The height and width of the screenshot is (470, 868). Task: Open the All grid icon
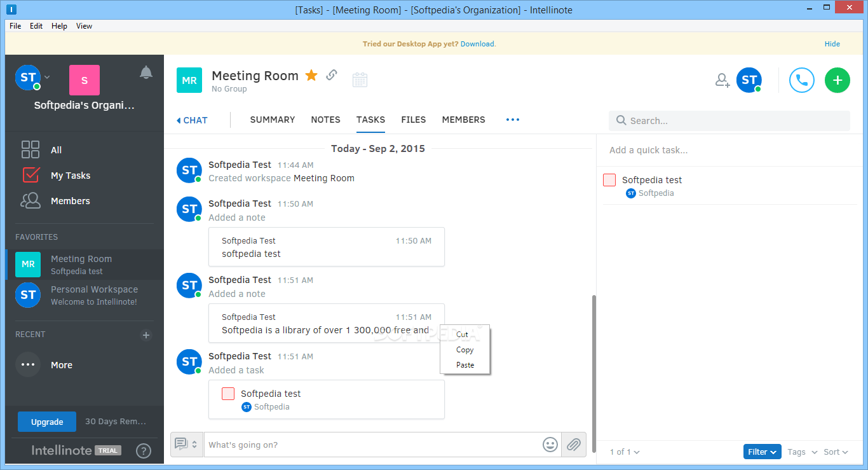pyautogui.click(x=31, y=149)
